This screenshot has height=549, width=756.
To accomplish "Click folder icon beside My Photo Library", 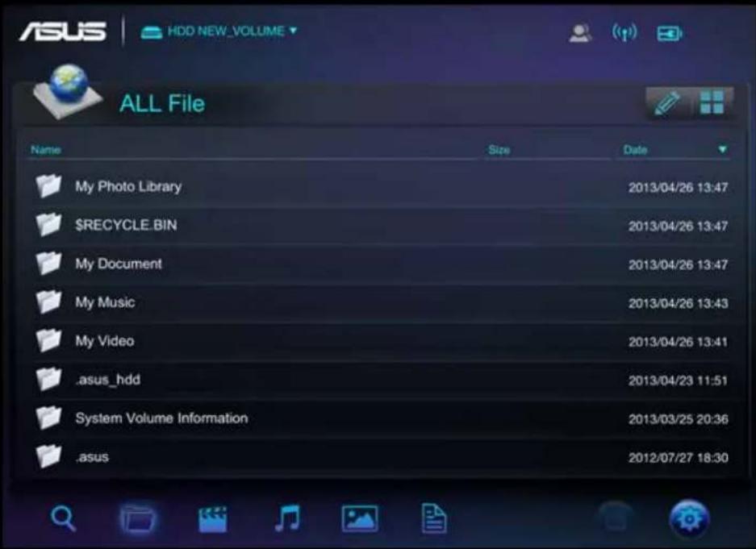I will click(48, 186).
